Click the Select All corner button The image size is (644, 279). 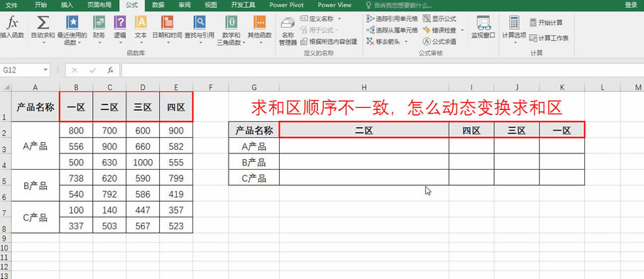[6, 87]
